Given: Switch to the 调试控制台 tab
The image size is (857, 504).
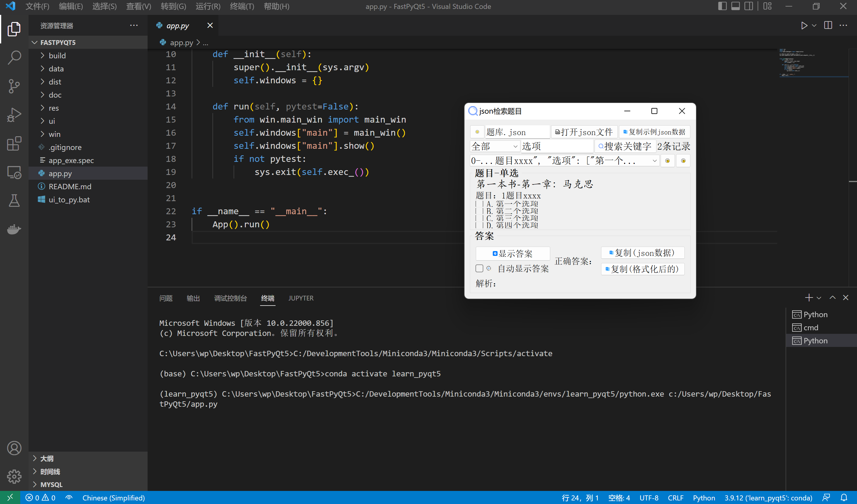Looking at the screenshot, I should (230, 298).
